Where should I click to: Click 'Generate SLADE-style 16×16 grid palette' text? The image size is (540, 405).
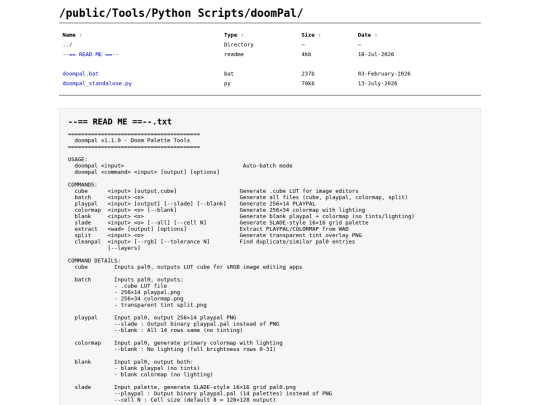point(304,223)
